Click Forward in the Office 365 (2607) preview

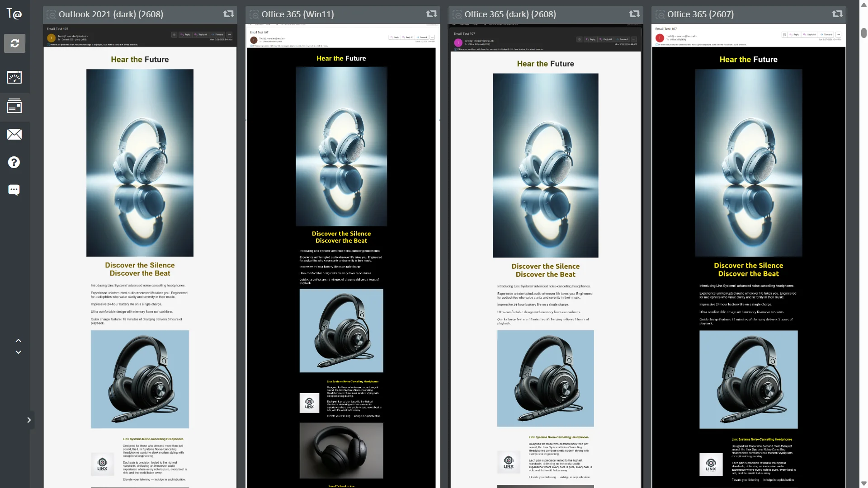pyautogui.click(x=826, y=34)
